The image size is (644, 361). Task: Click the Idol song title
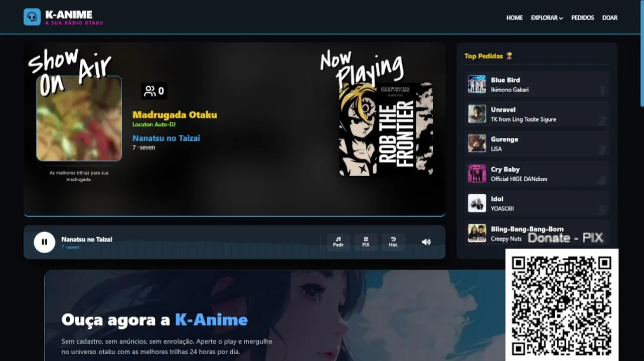click(x=497, y=199)
